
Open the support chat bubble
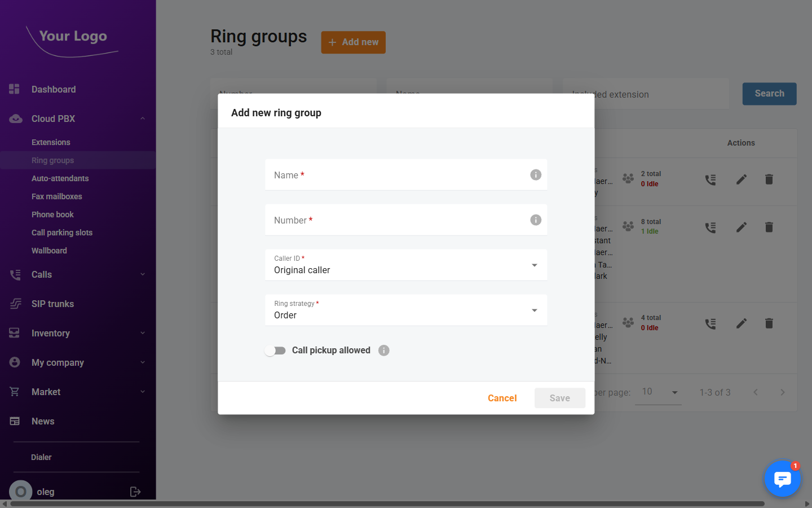click(x=782, y=479)
